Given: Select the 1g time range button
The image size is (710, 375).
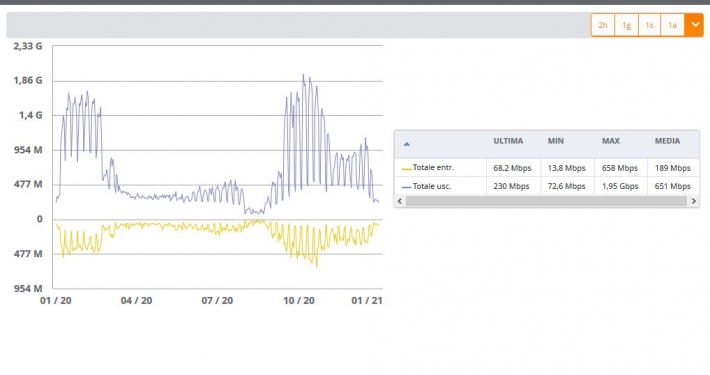Looking at the screenshot, I should click(626, 25).
